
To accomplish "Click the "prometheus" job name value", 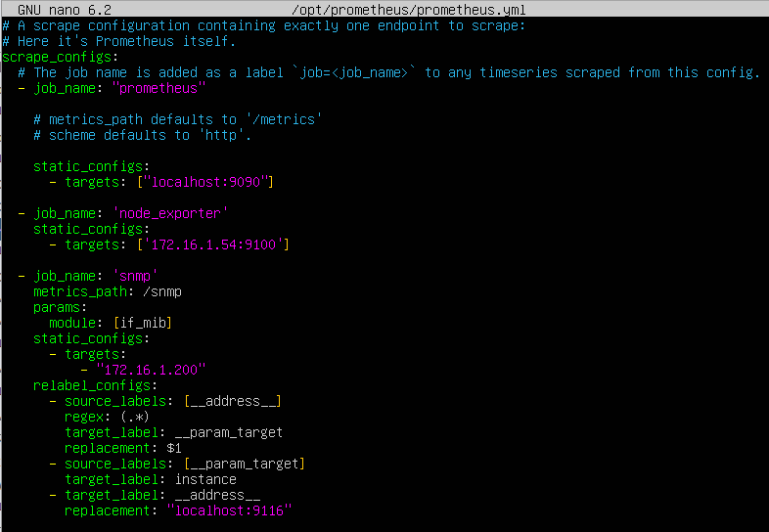I will coord(158,88).
